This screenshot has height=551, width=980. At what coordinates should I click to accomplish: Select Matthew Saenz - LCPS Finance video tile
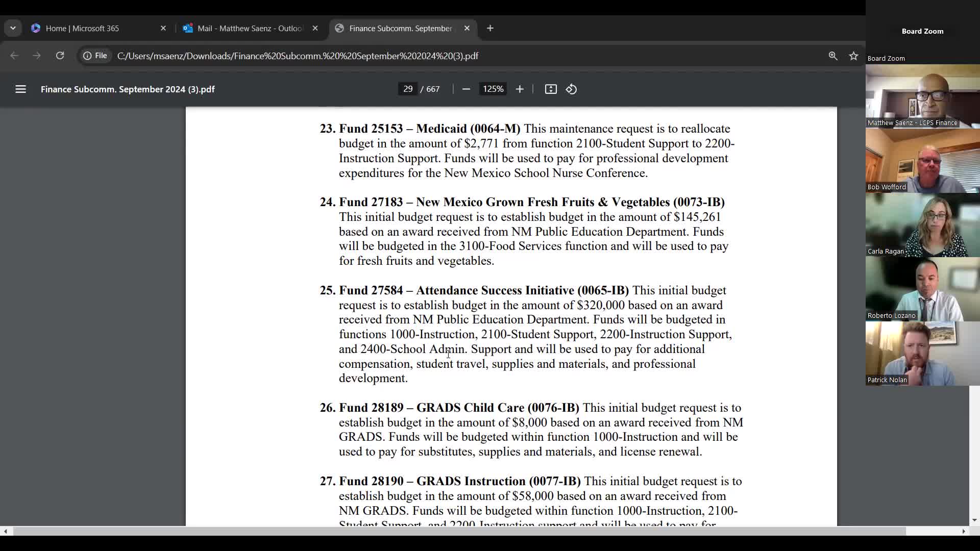pos(923,96)
